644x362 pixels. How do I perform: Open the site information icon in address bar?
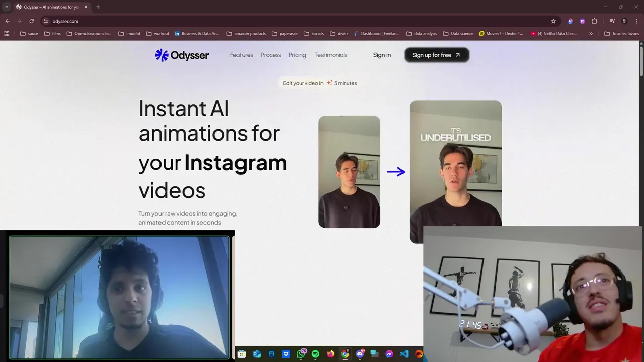pyautogui.click(x=46, y=21)
